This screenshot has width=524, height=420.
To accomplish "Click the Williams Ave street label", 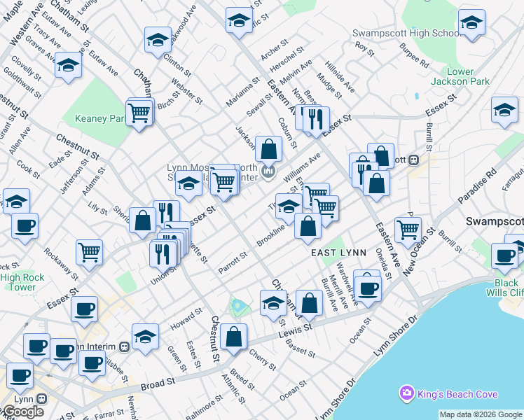I will tap(302, 167).
